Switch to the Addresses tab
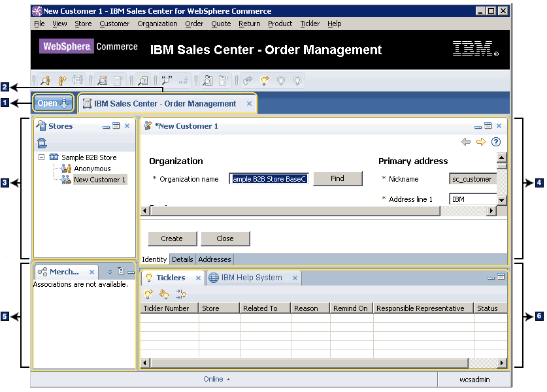 [x=214, y=259]
